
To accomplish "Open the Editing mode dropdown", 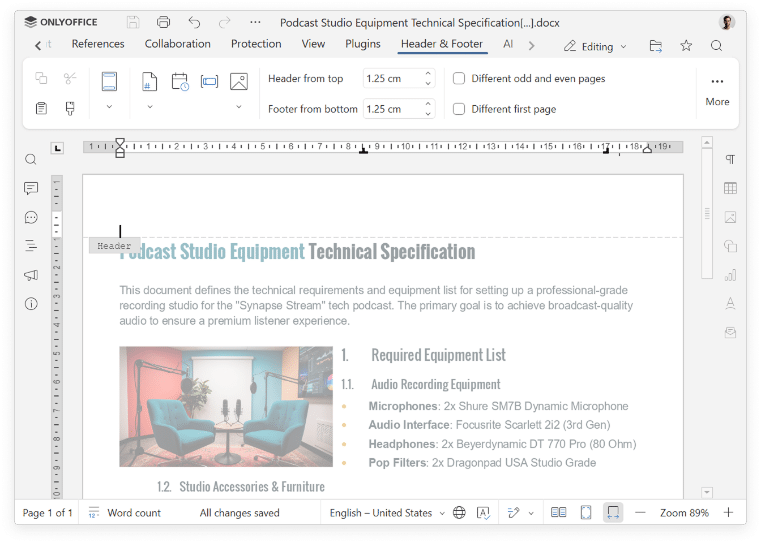I will 596,46.
